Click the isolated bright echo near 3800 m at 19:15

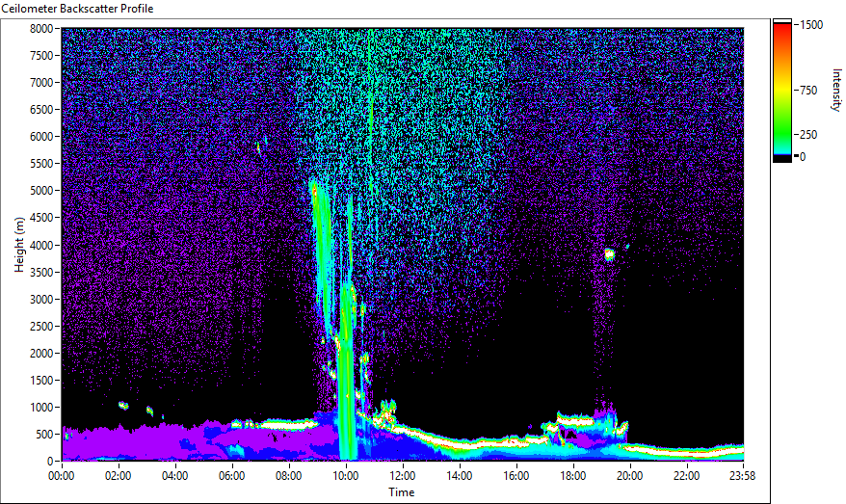tap(610, 254)
